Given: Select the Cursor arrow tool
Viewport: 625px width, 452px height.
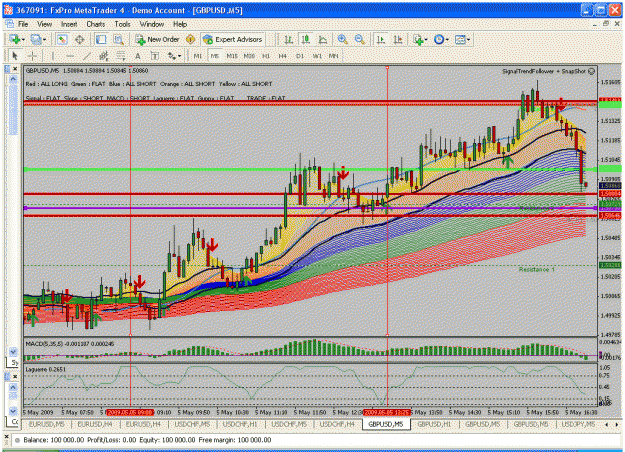Looking at the screenshot, I should click(x=15, y=56).
